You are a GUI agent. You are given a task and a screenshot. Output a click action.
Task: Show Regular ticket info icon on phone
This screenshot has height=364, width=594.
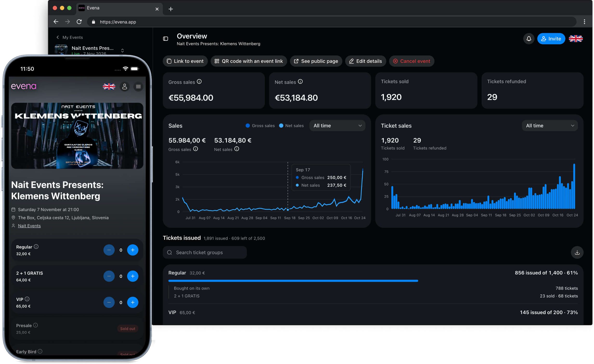(36, 247)
